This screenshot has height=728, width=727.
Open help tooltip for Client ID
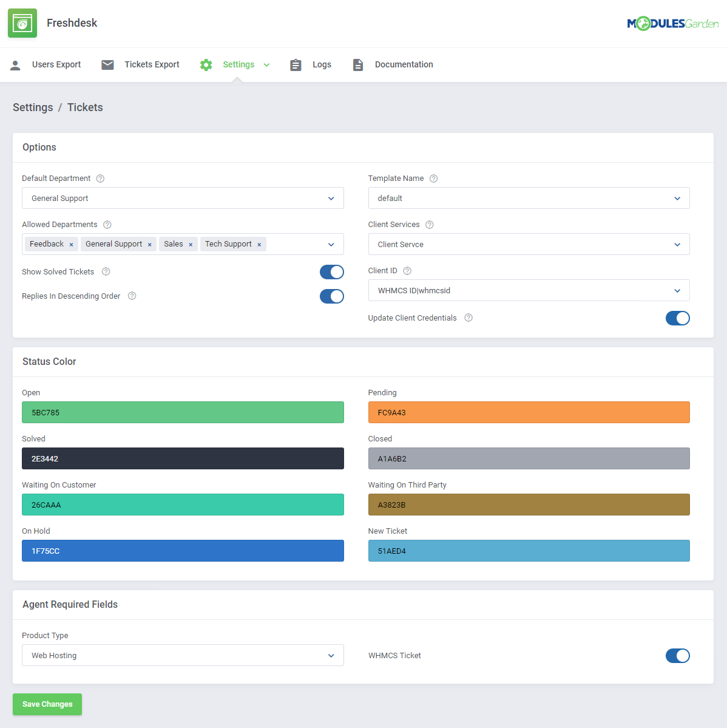point(407,271)
